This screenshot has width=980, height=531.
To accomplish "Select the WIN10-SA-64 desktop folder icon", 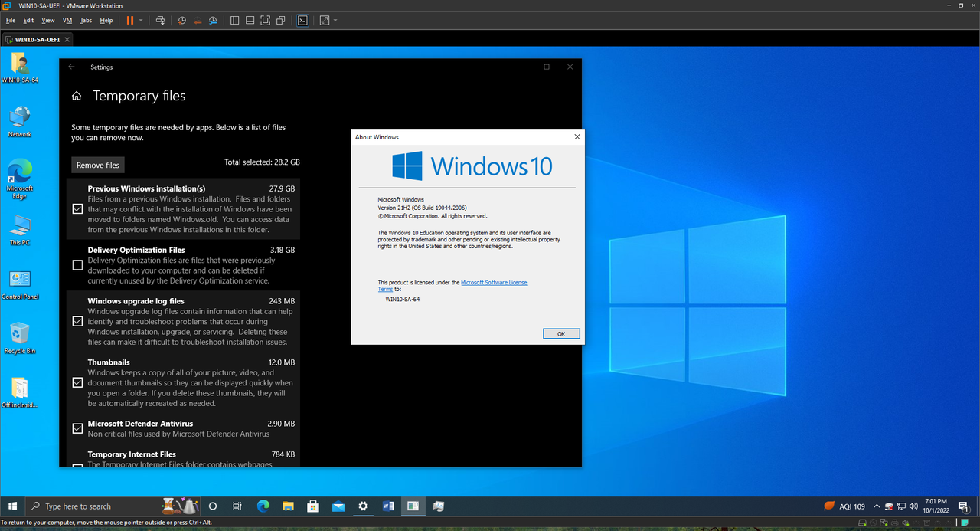I will point(20,68).
